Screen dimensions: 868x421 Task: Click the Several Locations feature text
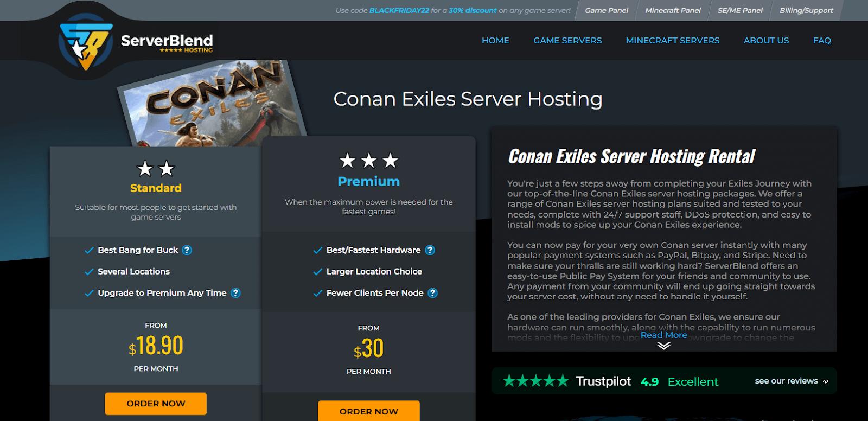point(133,271)
